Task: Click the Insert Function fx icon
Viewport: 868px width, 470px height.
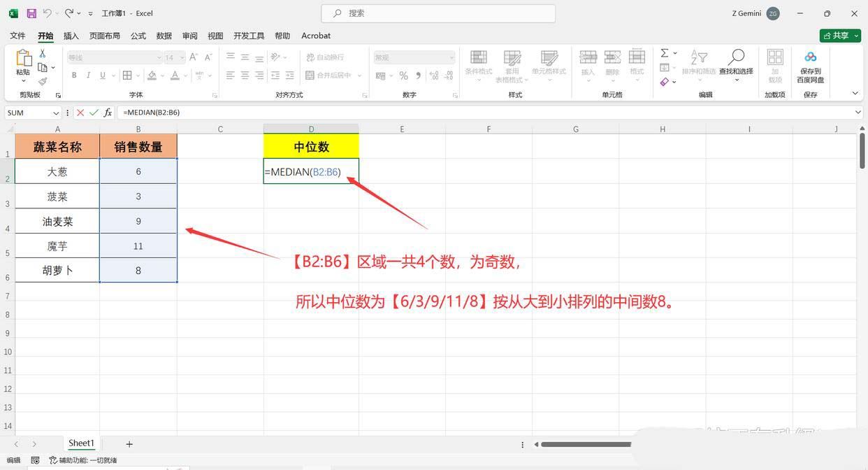Action: pos(108,113)
